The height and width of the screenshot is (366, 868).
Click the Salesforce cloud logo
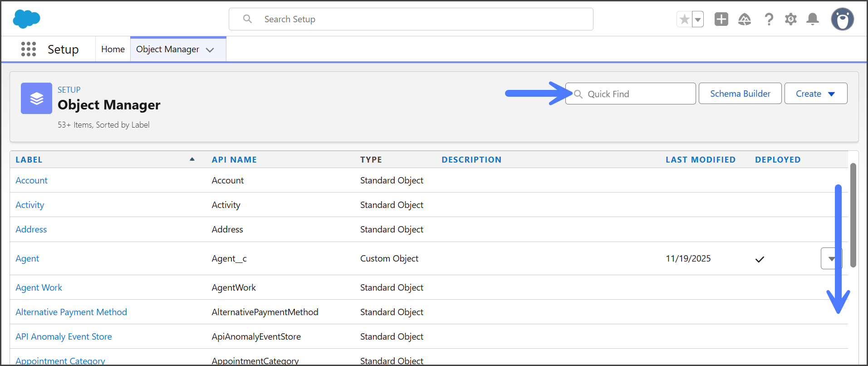26,19
